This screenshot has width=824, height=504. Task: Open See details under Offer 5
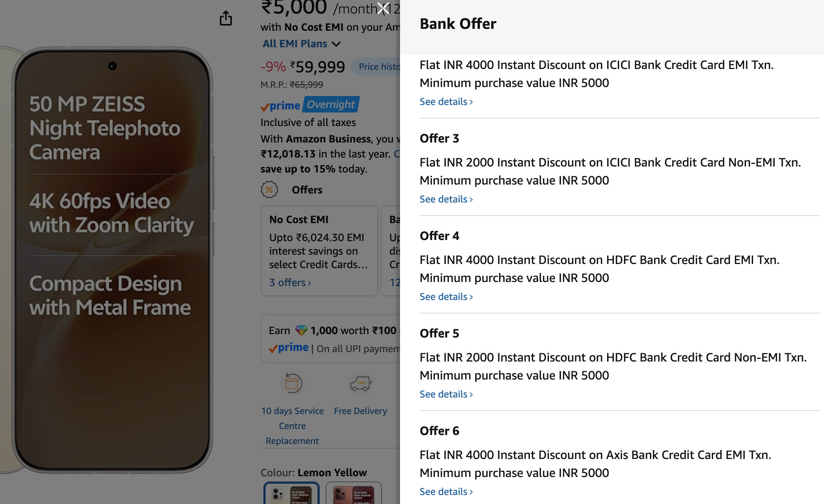click(446, 394)
